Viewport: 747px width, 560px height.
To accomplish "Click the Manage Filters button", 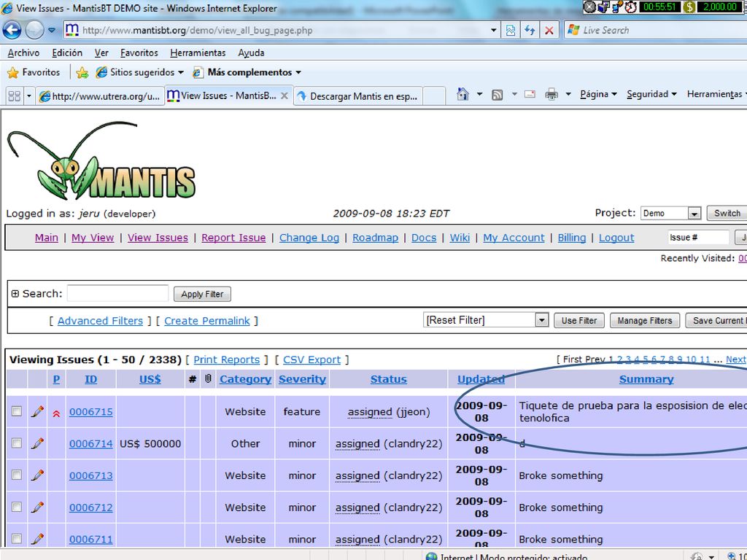I will coord(645,321).
